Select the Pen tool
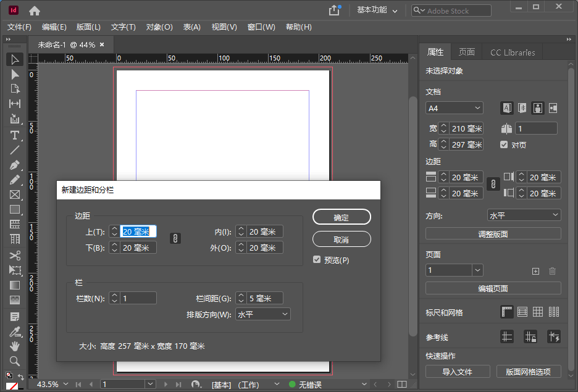578x392 pixels. pyautogui.click(x=15, y=165)
